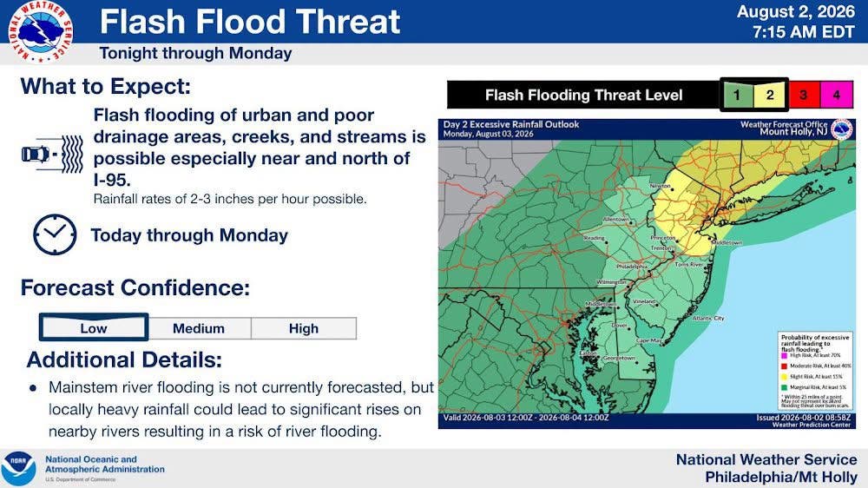Click the NOAA logo at bottom left
This screenshot has width=868, height=488.
(19, 469)
